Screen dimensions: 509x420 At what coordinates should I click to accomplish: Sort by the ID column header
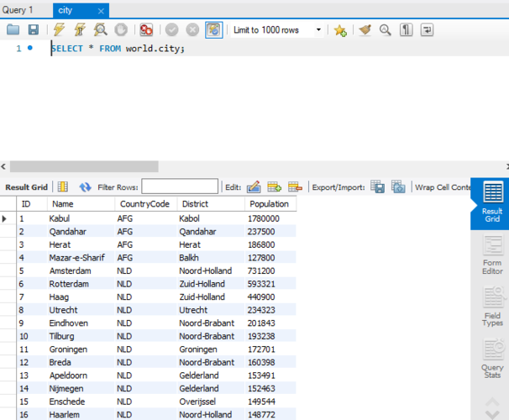click(x=32, y=204)
